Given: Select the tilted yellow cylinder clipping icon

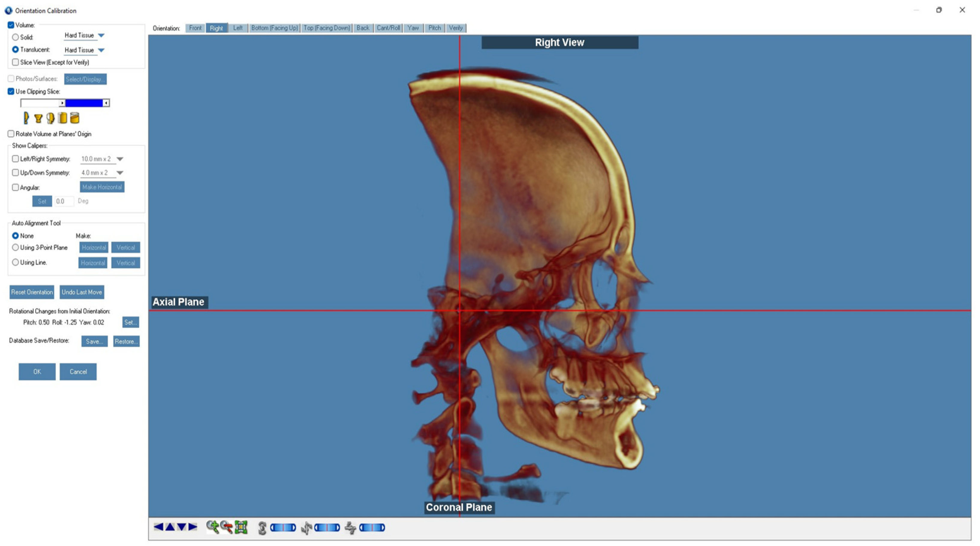Looking at the screenshot, I should pos(75,118).
